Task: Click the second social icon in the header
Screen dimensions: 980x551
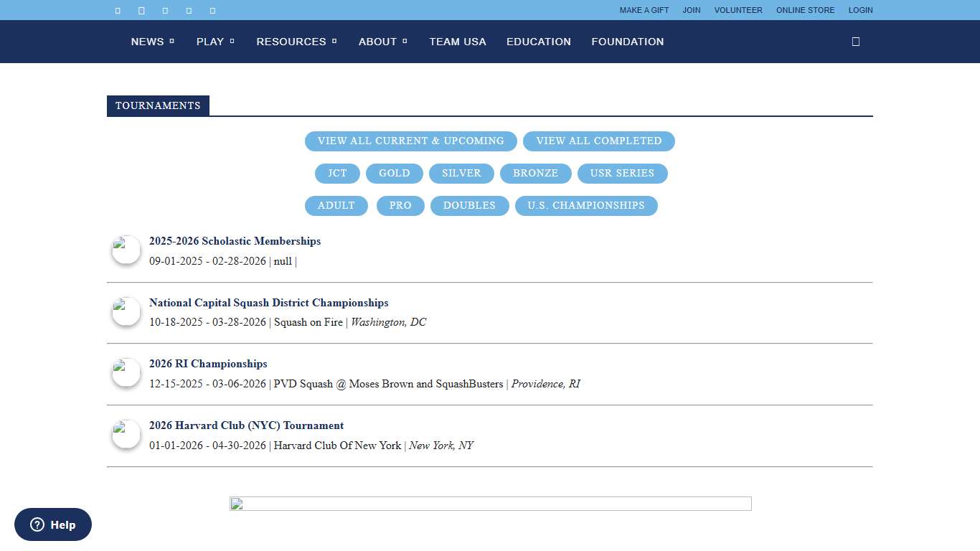Action: click(x=141, y=10)
